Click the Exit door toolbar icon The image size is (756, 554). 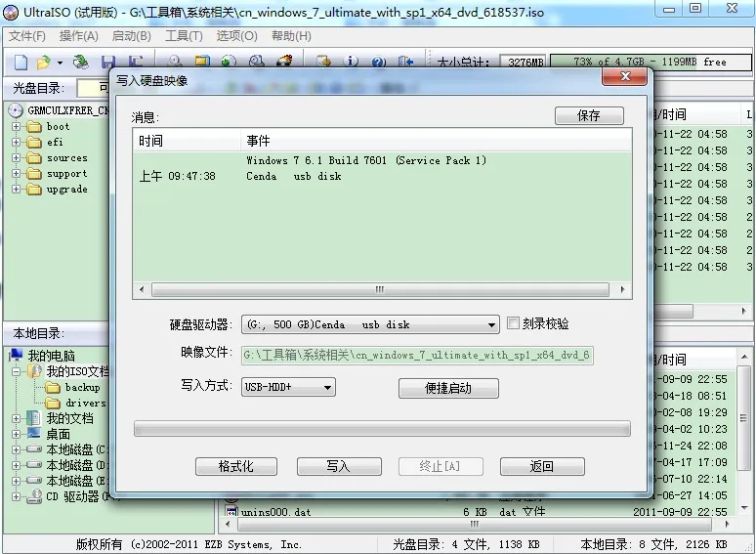[x=406, y=62]
